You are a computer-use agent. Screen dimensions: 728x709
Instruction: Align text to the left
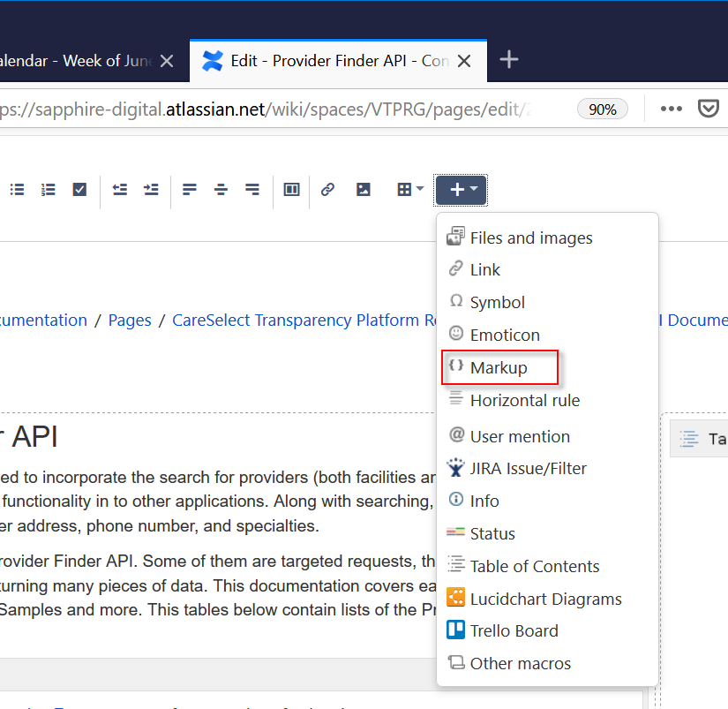(x=190, y=190)
